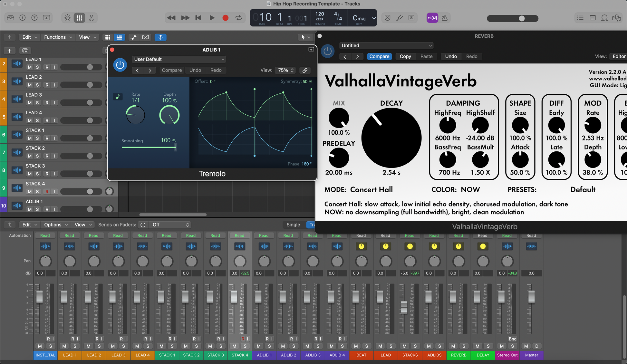Open the mixer Options menu
The width and height of the screenshot is (627, 364).
click(55, 225)
